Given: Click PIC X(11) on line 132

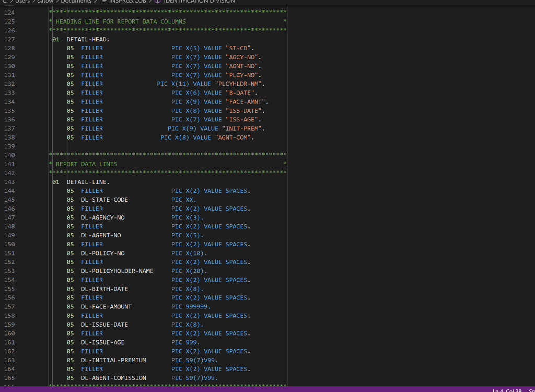Looking at the screenshot, I should pyautogui.click(x=173, y=84).
